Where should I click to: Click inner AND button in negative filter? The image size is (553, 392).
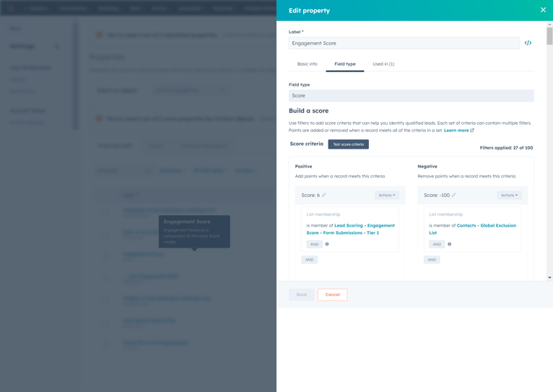coord(437,244)
